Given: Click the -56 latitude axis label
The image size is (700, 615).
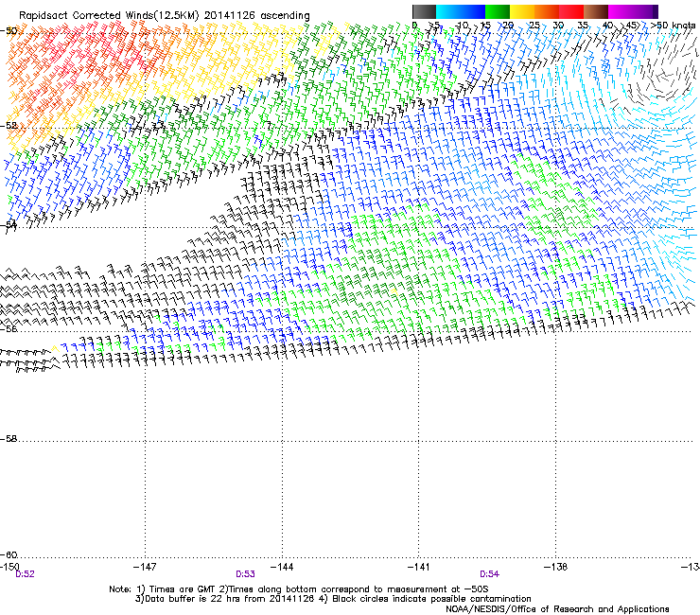Looking at the screenshot, I should [9, 329].
